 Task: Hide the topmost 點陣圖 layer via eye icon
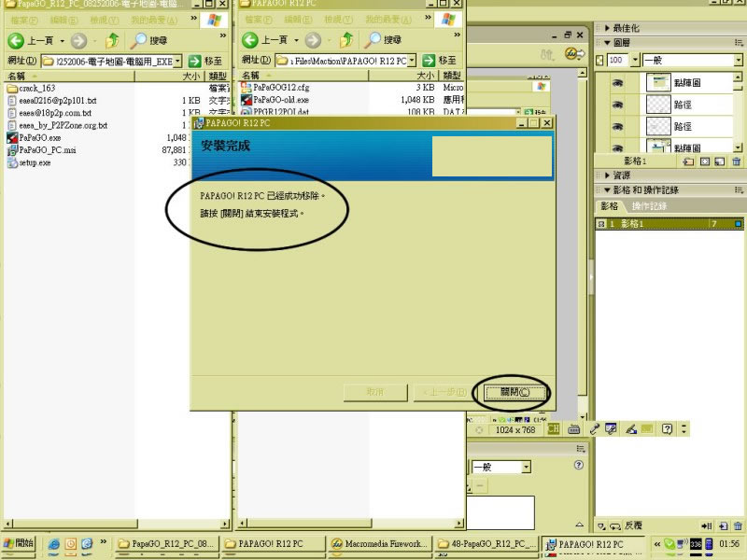(617, 83)
